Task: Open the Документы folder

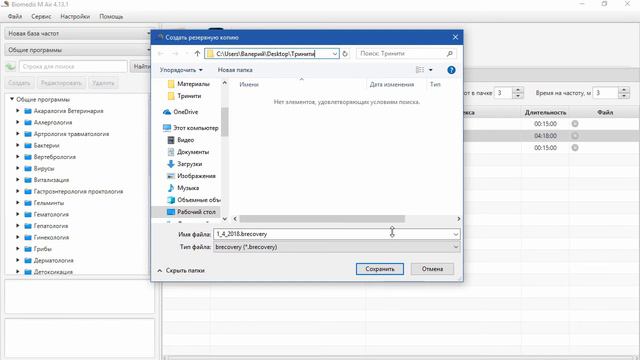Action: (188, 152)
